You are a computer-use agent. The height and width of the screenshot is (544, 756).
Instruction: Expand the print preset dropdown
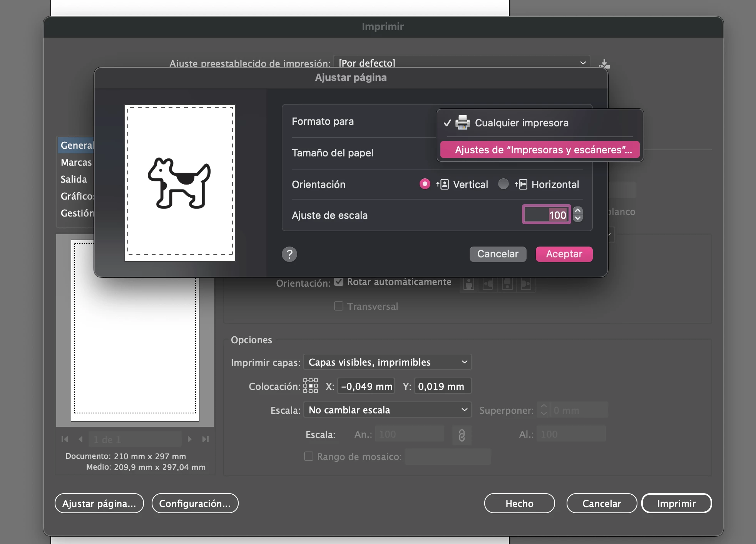click(x=461, y=63)
